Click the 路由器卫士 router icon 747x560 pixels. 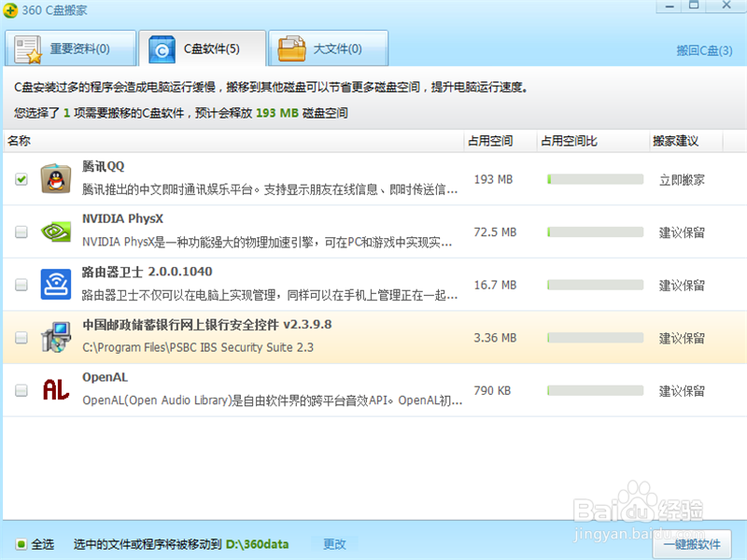click(58, 285)
